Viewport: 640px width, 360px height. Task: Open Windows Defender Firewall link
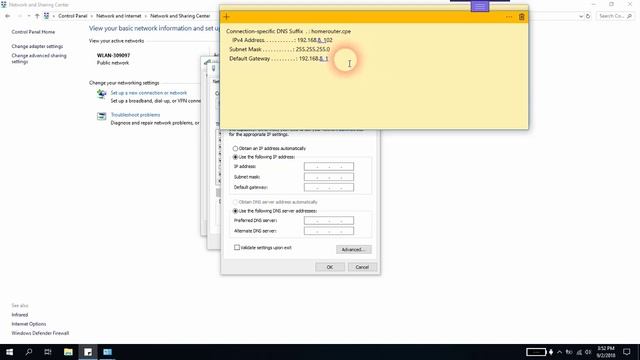pos(40,333)
